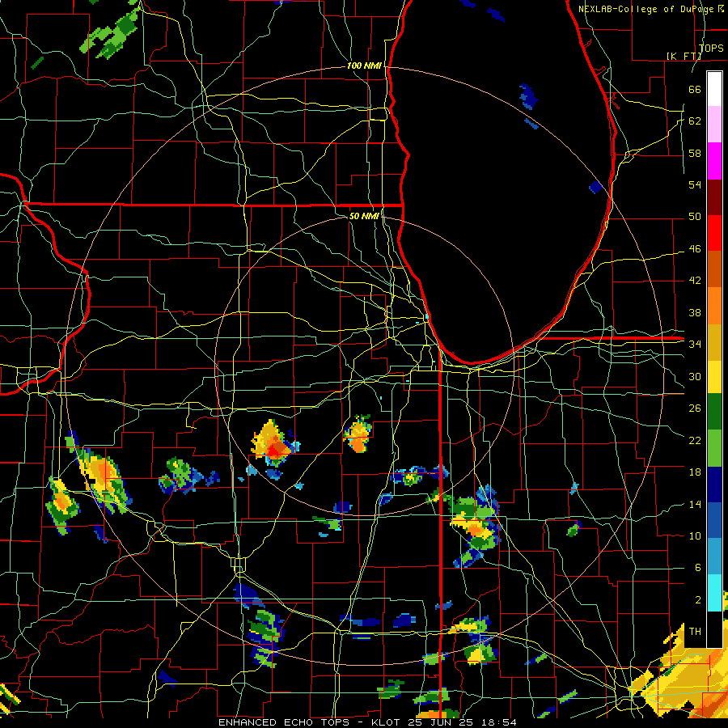Select the sky blue legend swatch

714,557
